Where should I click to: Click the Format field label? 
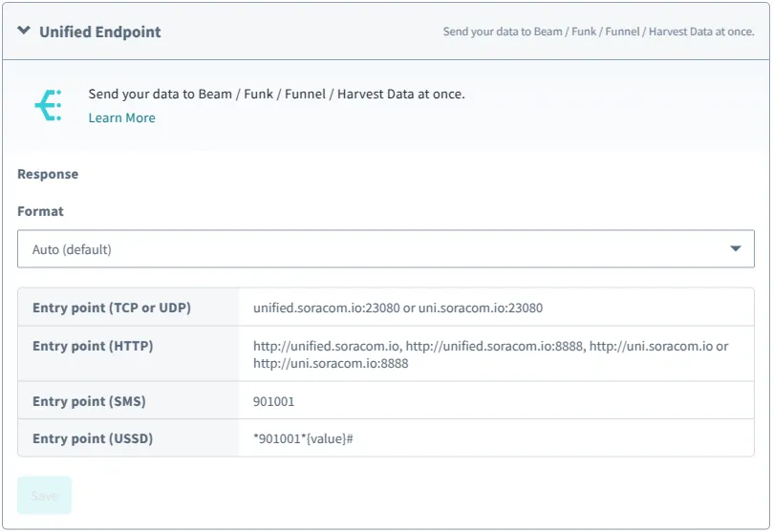point(40,211)
